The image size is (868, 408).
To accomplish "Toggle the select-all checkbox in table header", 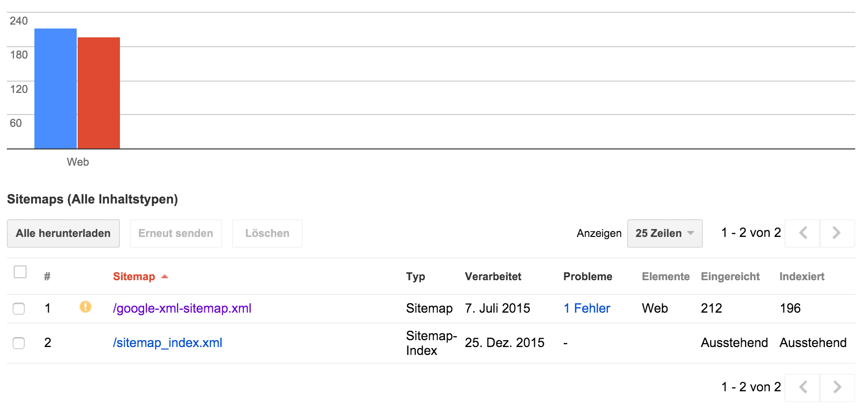I will [20, 272].
